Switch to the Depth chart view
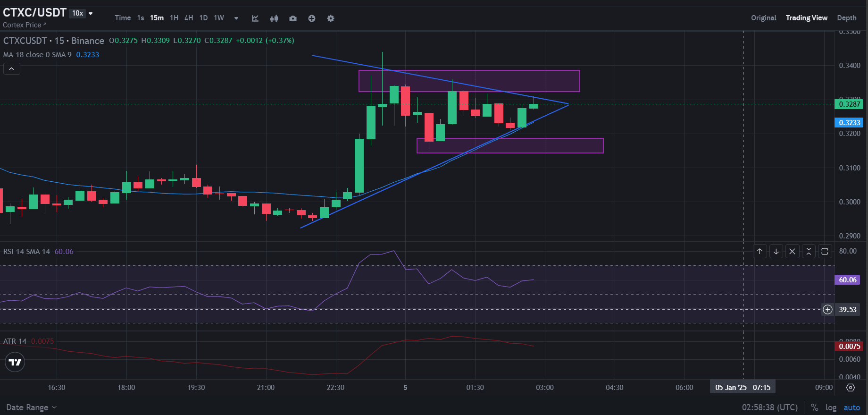 (847, 18)
